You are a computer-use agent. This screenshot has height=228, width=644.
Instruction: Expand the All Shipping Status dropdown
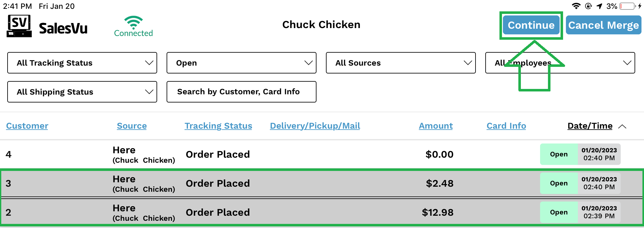point(82,92)
